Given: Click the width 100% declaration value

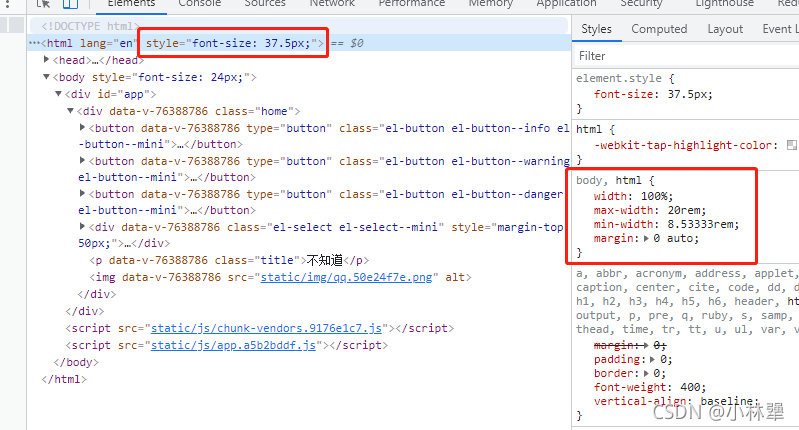Looking at the screenshot, I should [x=654, y=196].
